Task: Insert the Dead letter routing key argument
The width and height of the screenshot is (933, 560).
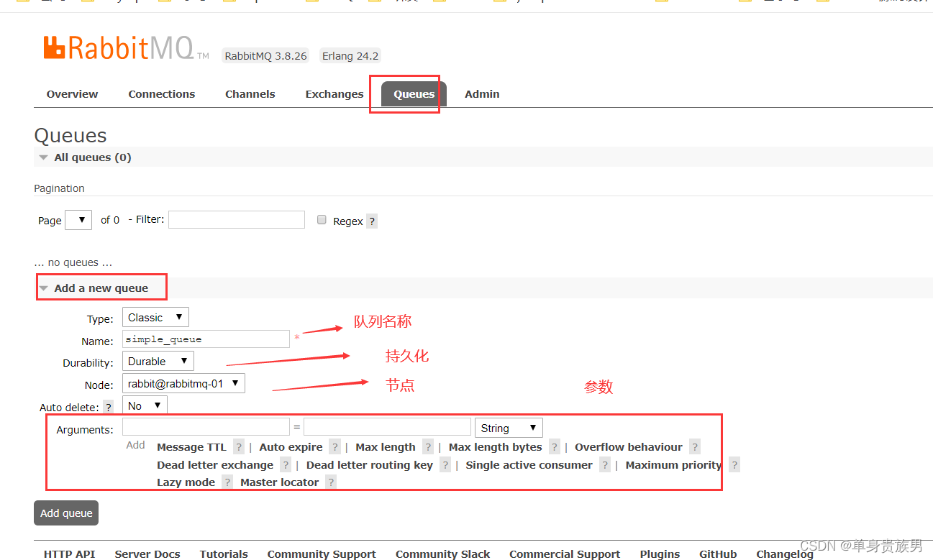Action: (370, 465)
